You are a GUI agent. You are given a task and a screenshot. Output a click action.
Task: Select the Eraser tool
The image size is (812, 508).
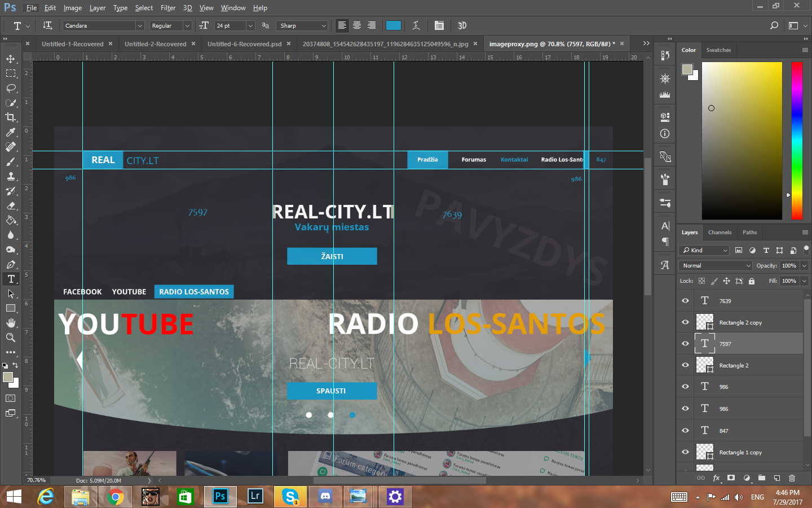tap(11, 205)
